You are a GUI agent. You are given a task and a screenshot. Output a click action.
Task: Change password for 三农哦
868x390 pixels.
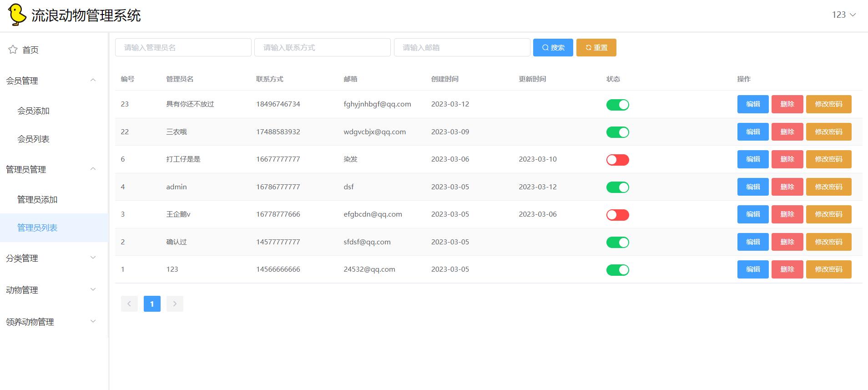click(x=828, y=132)
